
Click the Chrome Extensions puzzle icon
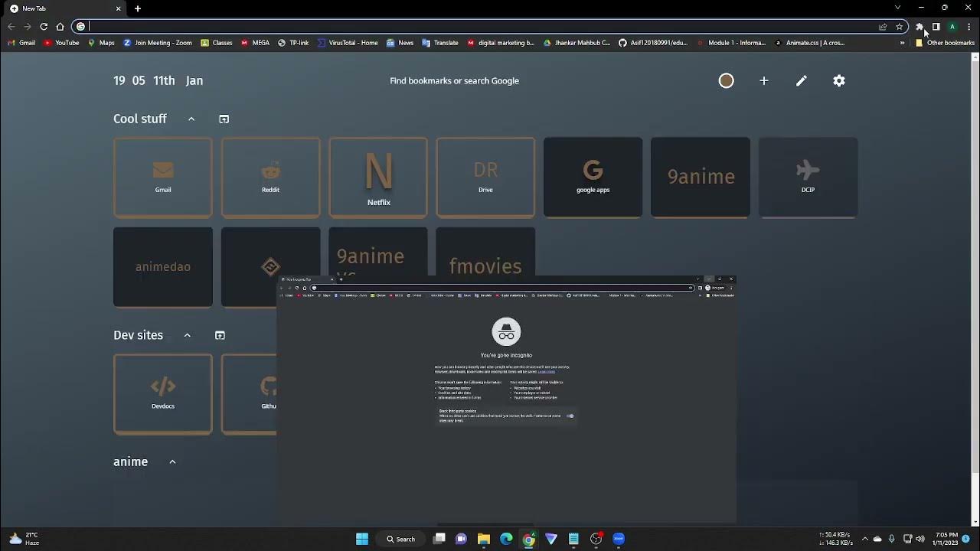click(x=920, y=27)
